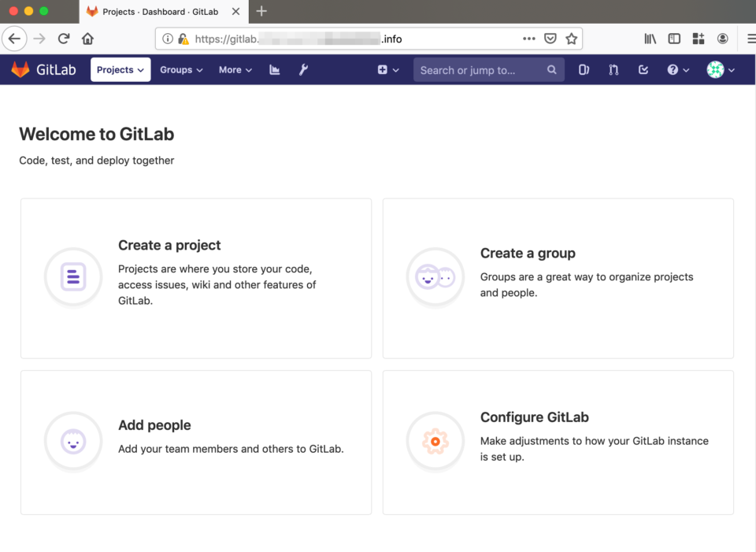
Task: Expand the Projects dropdown in navbar
Action: pyautogui.click(x=120, y=69)
